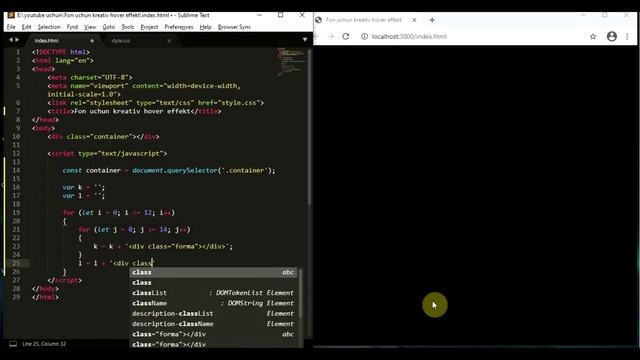Switch to the style.css tab
The image size is (640, 360).
[121, 40]
